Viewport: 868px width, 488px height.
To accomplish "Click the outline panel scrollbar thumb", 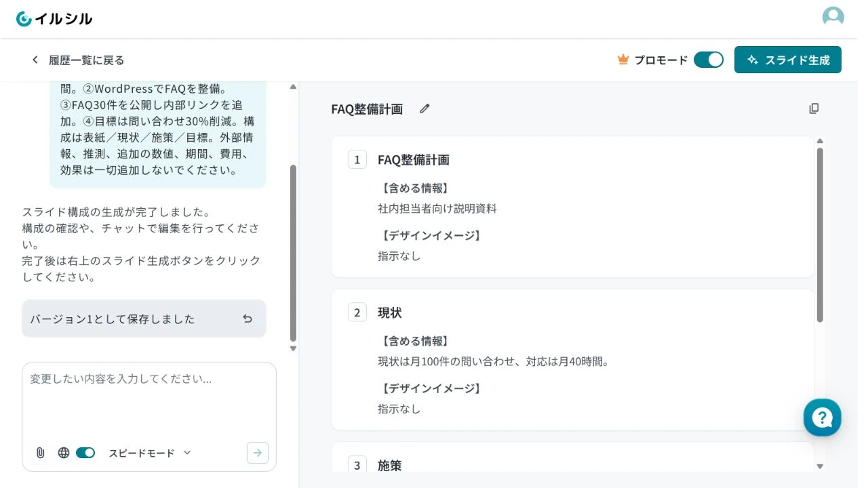I will pos(820,235).
